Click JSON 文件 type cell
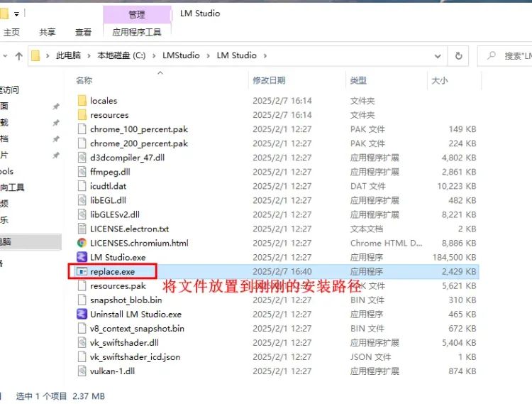The image size is (532, 404). pos(370,357)
